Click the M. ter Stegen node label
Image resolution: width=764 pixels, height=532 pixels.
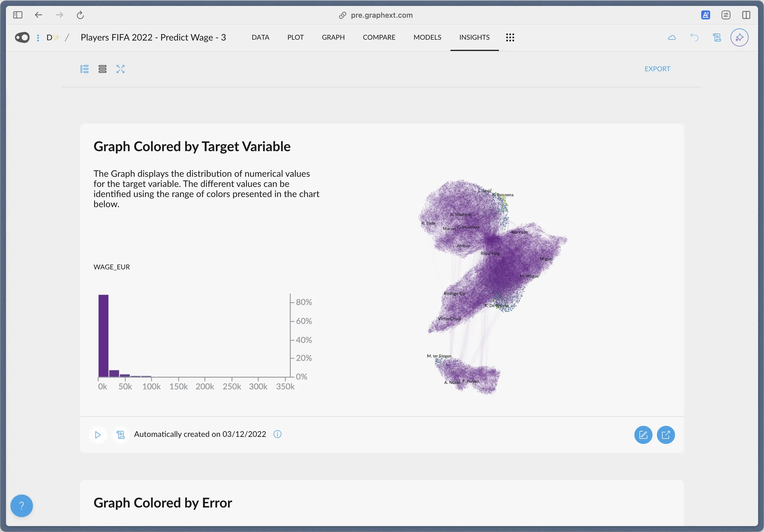tap(439, 356)
